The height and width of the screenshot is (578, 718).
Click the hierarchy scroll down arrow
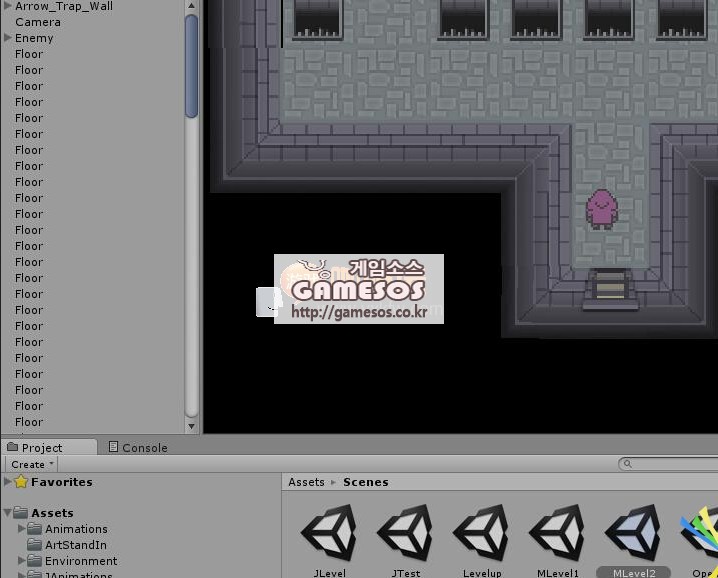191,426
